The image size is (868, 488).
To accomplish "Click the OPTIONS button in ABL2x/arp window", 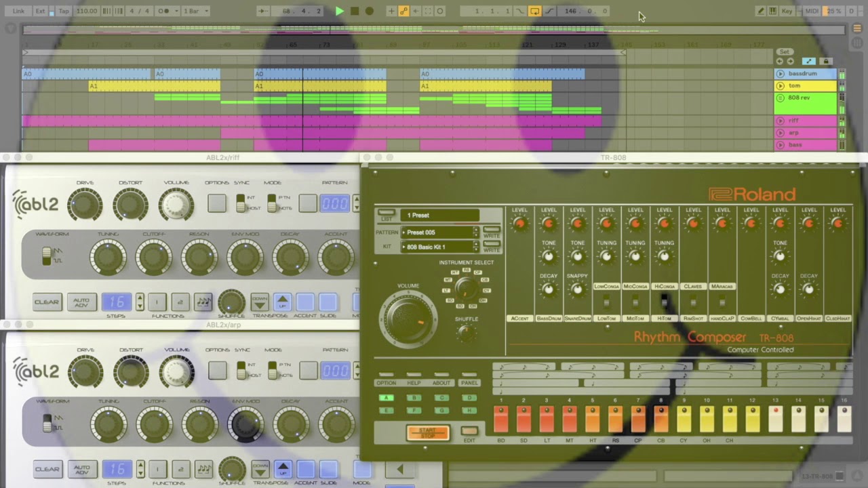I will click(x=218, y=370).
